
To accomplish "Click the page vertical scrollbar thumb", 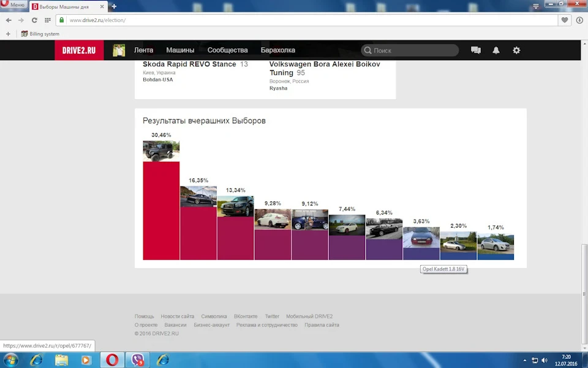I will tap(584, 294).
